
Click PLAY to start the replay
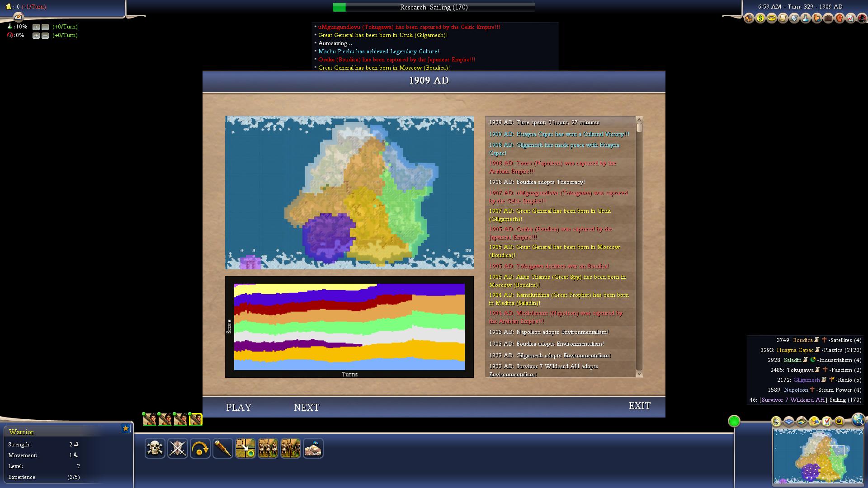tap(239, 408)
